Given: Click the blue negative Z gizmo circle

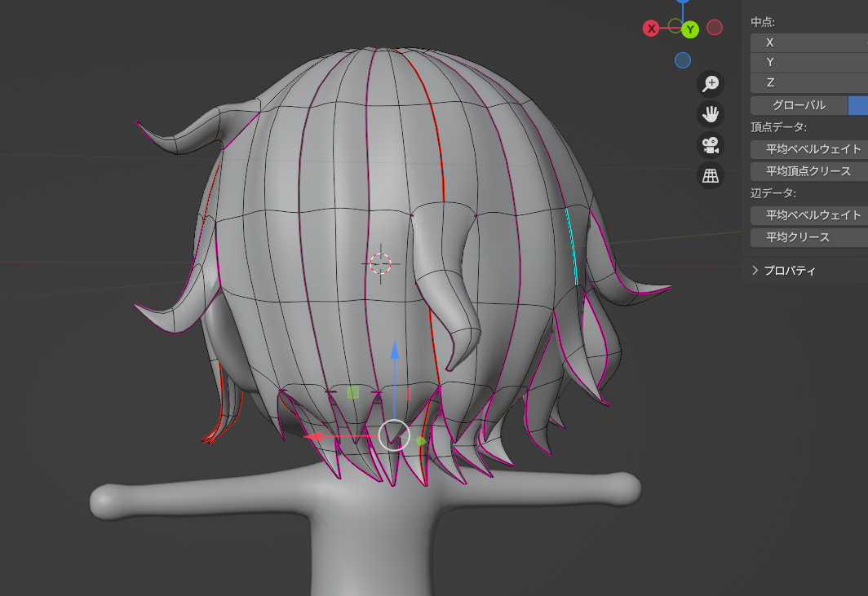Looking at the screenshot, I should click(x=683, y=60).
